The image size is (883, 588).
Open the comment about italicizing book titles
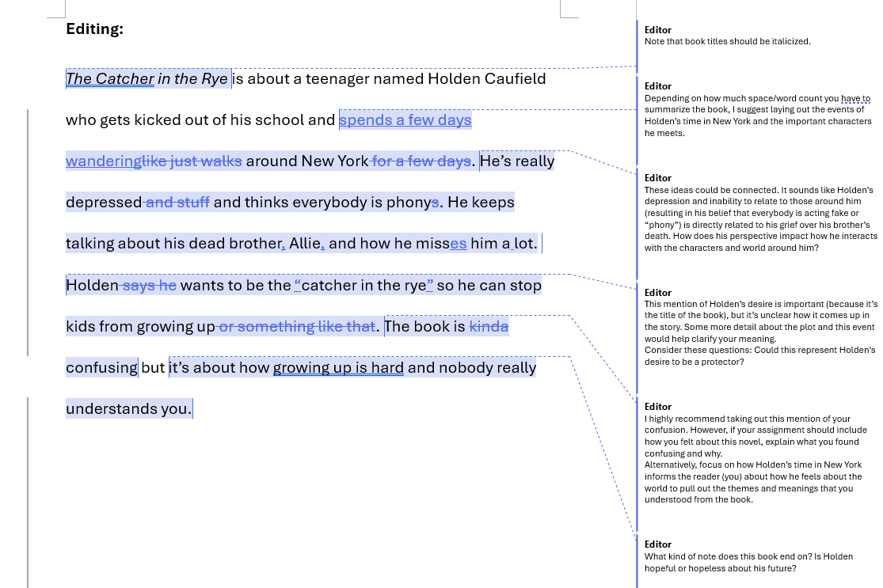point(727,41)
